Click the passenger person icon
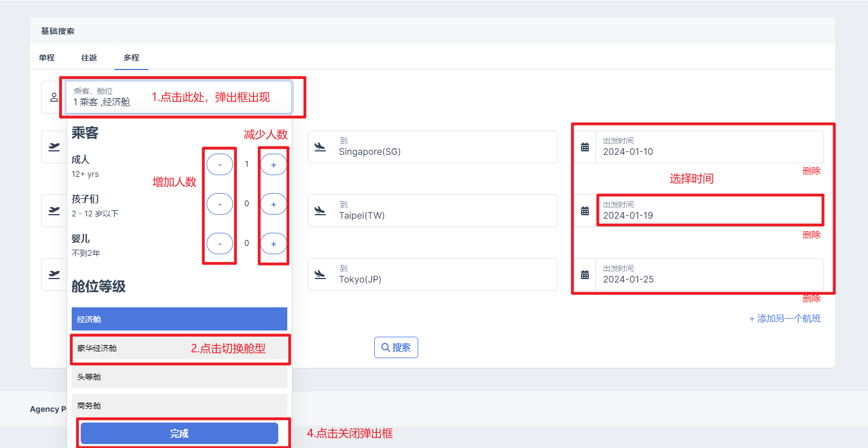868x448 pixels. 54,97
